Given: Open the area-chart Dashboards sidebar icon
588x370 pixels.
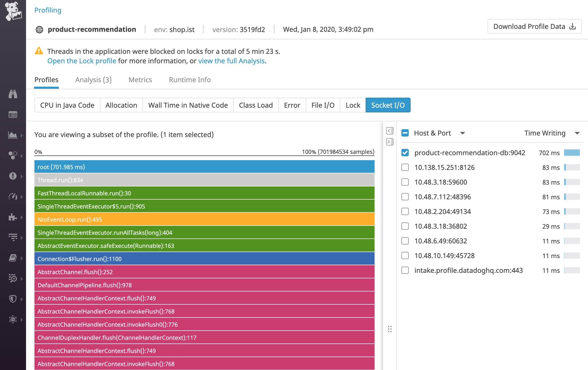Looking at the screenshot, I should click(x=13, y=135).
